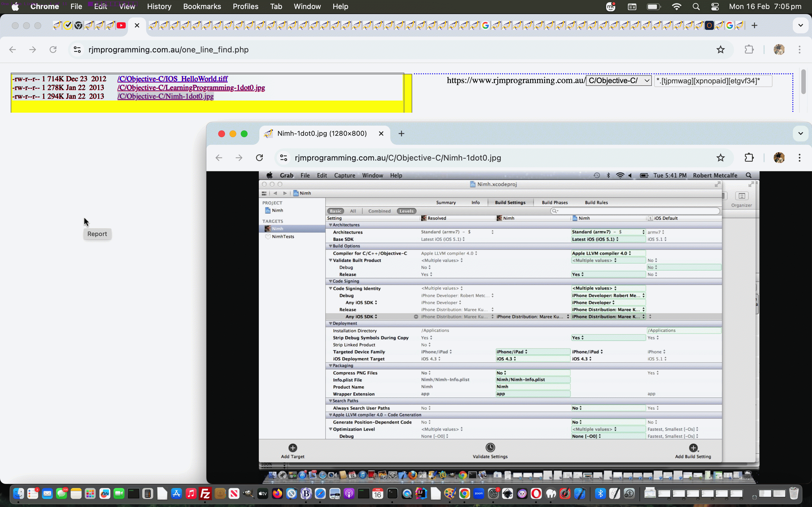Select the All build settings filter
Screen dimensions: 812x507
(353, 211)
